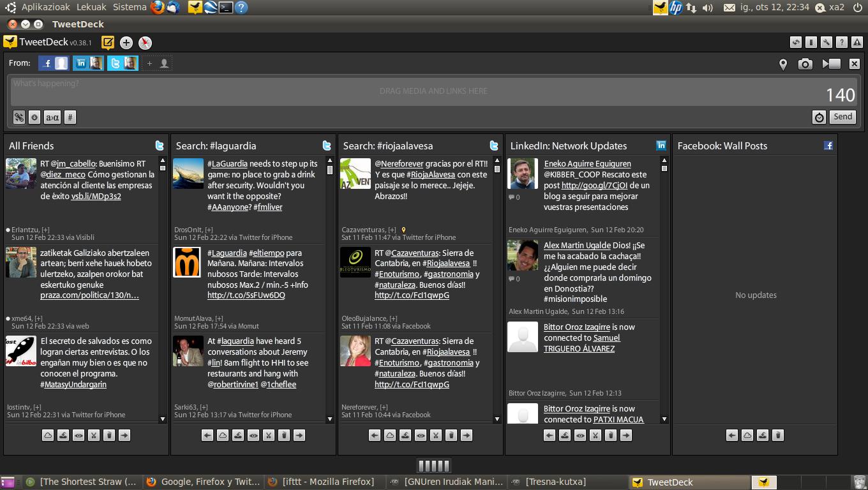868x490 pixels.
Task: Open the compose update button in header
Action: coord(108,43)
